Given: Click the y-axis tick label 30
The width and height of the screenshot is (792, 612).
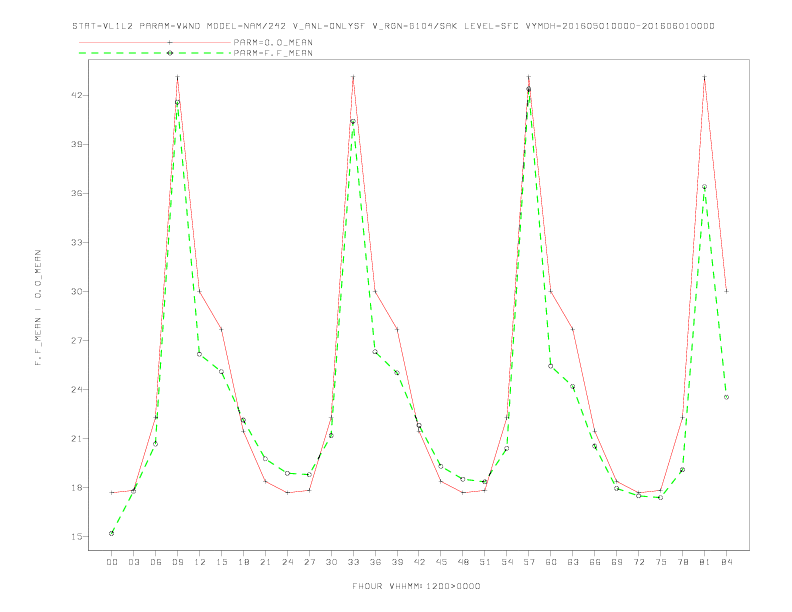Looking at the screenshot, I should tap(77, 291).
